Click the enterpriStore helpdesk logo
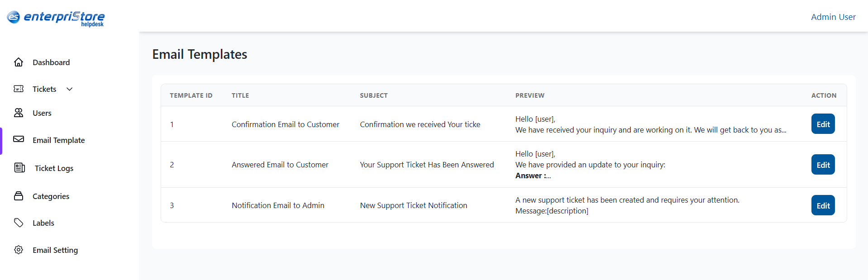Image resolution: width=868 pixels, height=280 pixels. pyautogui.click(x=56, y=18)
